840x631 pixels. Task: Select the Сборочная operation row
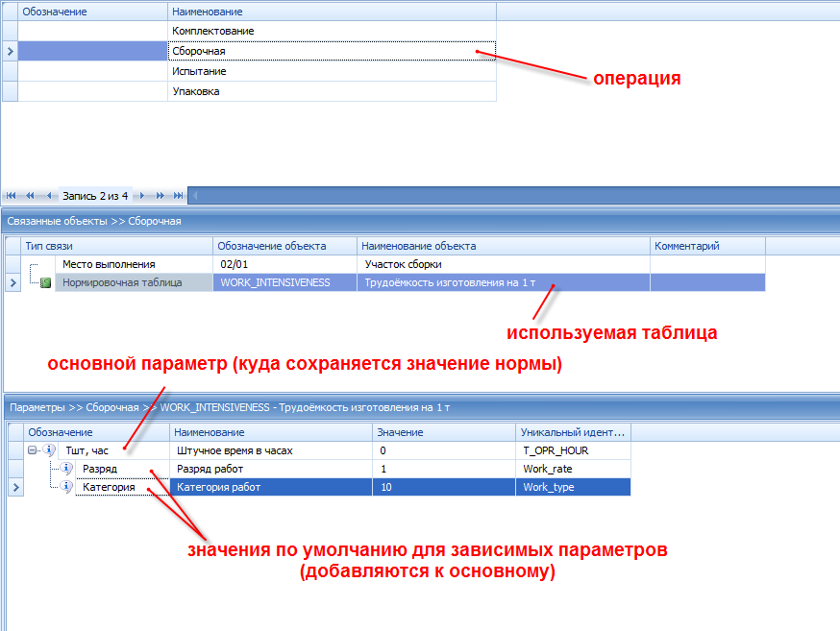point(258,51)
